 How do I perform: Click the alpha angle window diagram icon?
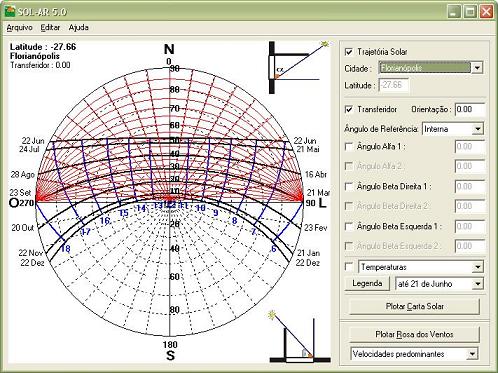pos(299,67)
